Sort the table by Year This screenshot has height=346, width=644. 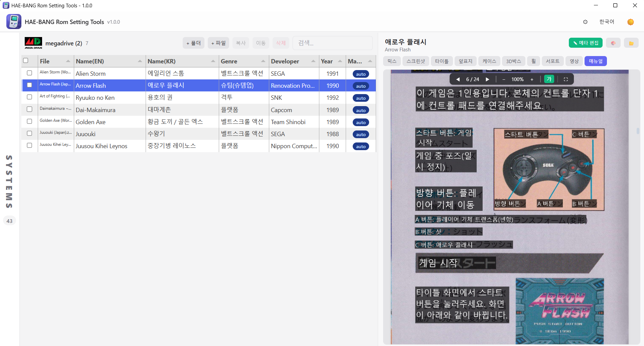(332, 61)
